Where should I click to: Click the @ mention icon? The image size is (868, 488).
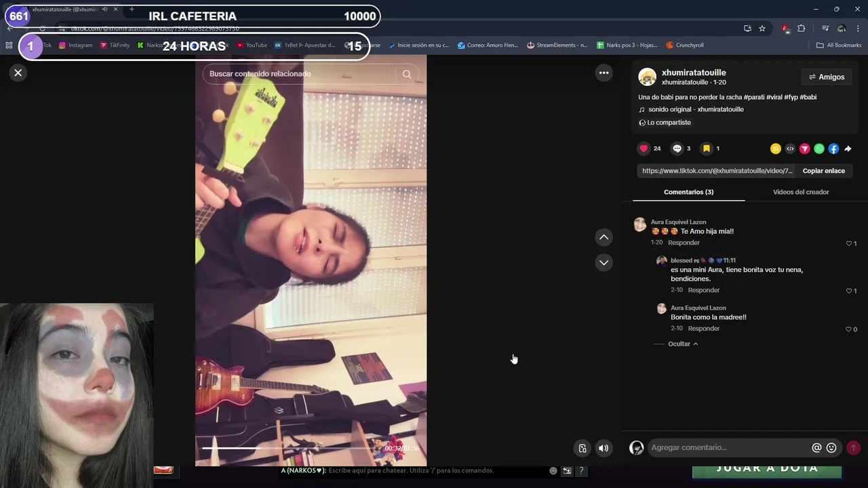[x=816, y=447]
